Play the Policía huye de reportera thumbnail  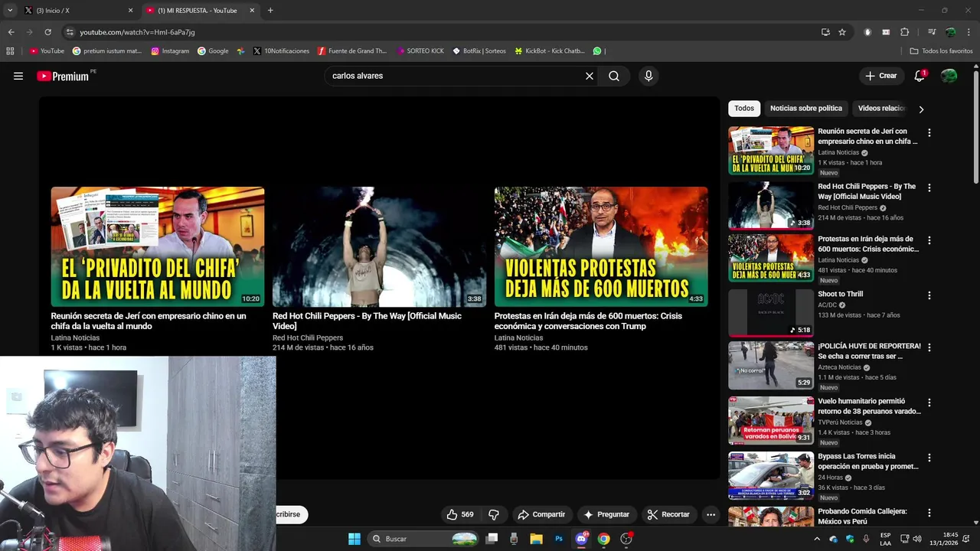tap(771, 365)
